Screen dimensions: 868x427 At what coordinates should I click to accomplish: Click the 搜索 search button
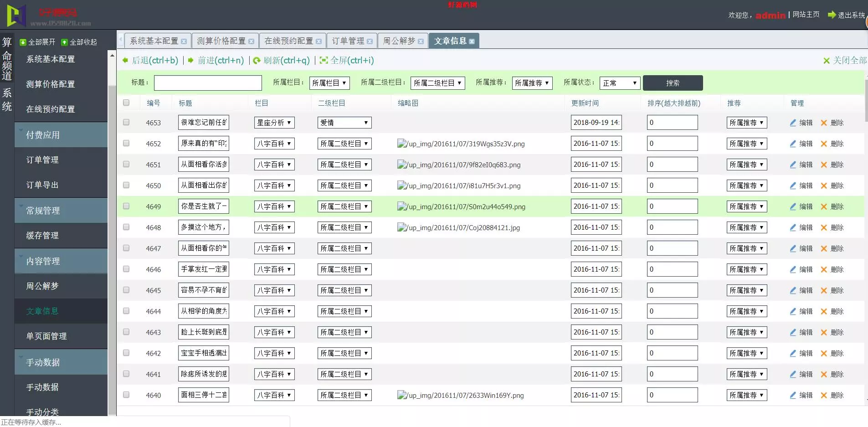point(673,83)
